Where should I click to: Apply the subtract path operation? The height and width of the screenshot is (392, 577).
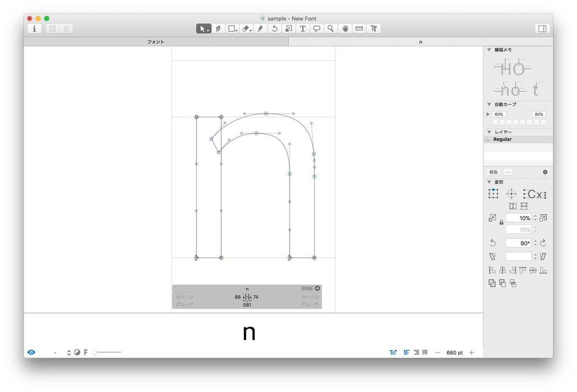(x=502, y=283)
